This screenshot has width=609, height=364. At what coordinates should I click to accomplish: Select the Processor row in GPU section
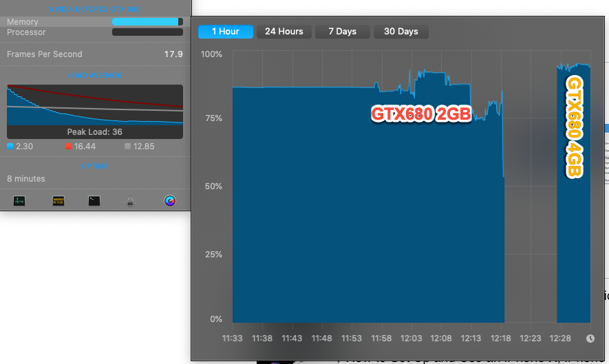95,32
